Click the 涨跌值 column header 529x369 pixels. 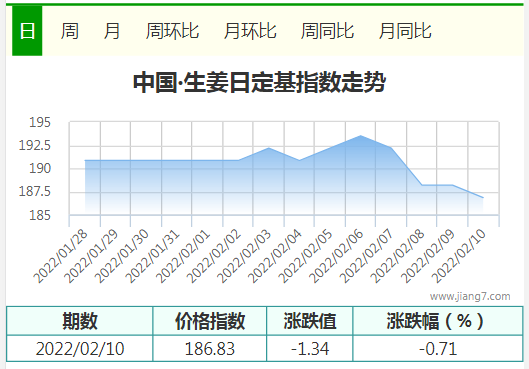(x=310, y=321)
